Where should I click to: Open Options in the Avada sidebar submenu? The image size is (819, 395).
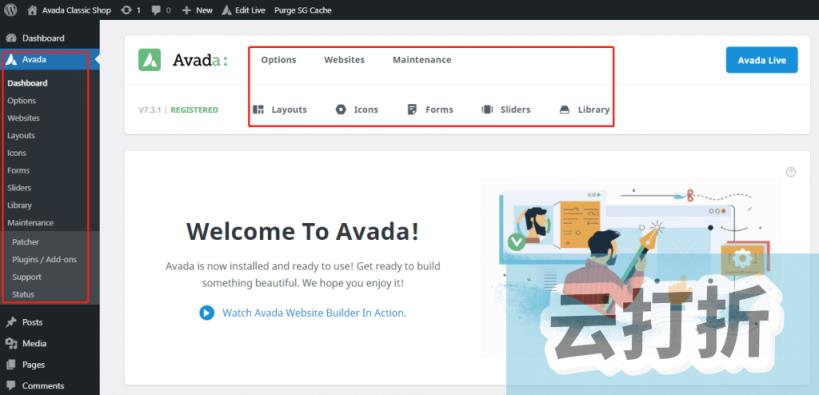point(21,100)
